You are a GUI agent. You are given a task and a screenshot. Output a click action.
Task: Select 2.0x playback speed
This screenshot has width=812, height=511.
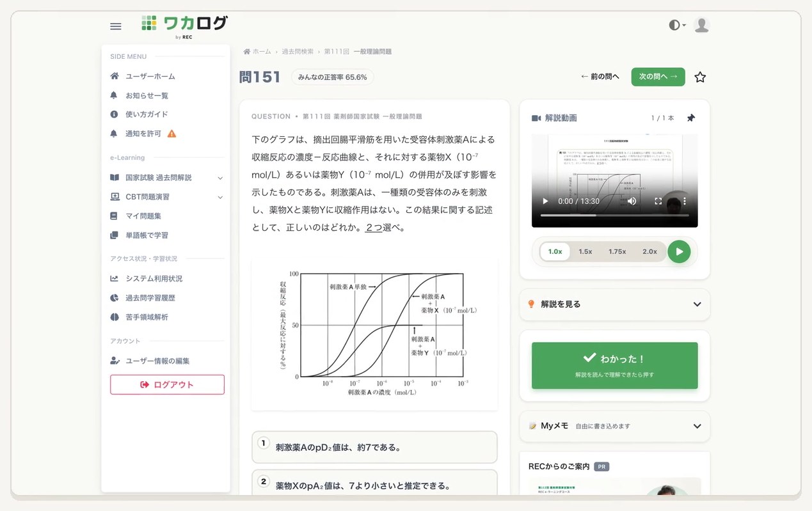pyautogui.click(x=649, y=251)
